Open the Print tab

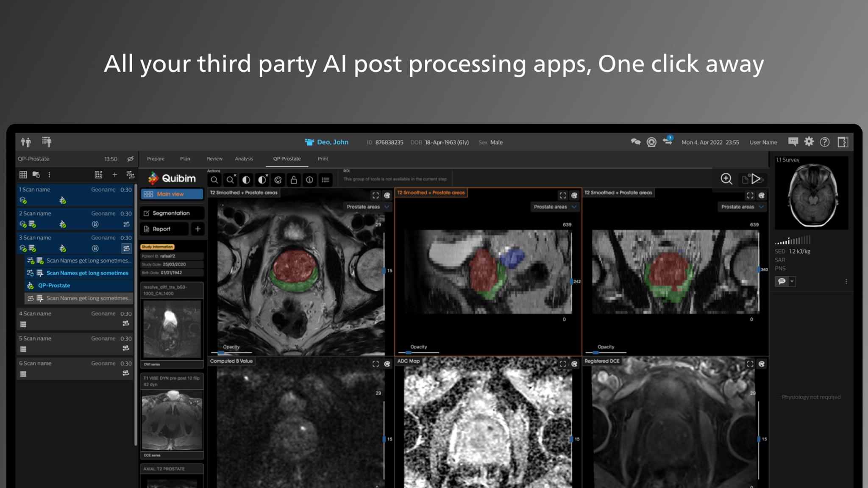323,159
